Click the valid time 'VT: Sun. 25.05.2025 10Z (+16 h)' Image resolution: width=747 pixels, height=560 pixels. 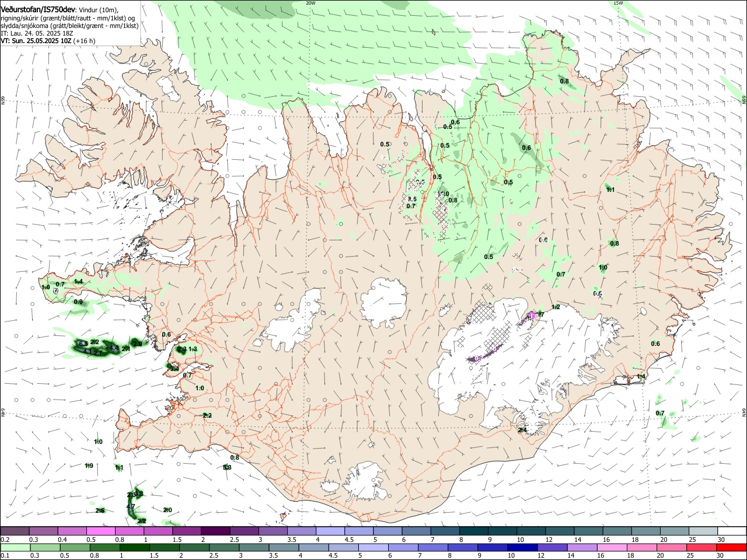point(48,41)
